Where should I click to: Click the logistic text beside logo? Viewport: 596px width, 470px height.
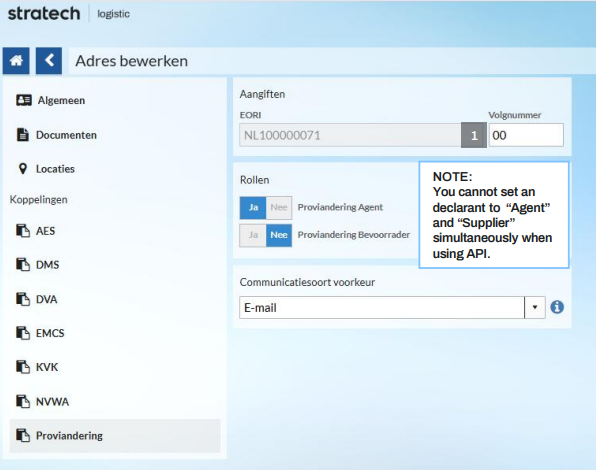(x=113, y=14)
